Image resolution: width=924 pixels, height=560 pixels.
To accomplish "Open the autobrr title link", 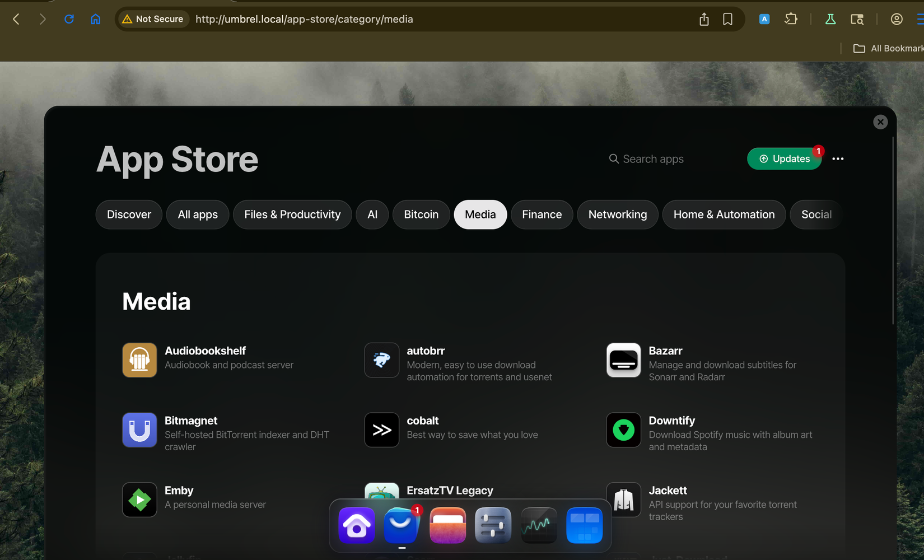I will pyautogui.click(x=426, y=351).
